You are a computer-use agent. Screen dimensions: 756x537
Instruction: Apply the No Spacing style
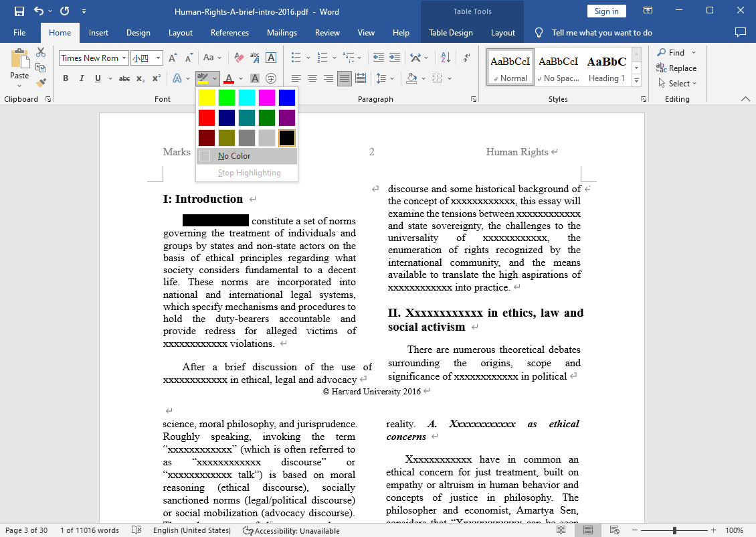click(x=559, y=68)
